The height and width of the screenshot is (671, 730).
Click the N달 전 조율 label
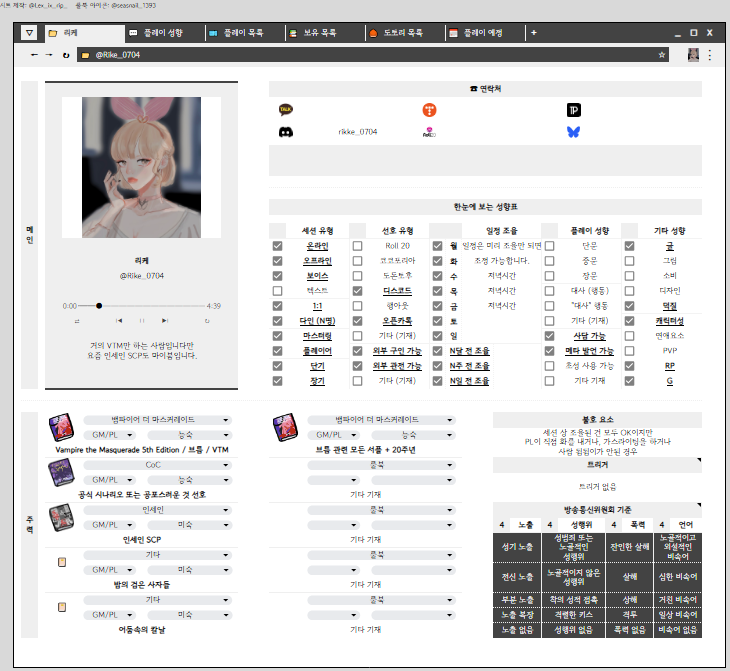coord(469,351)
